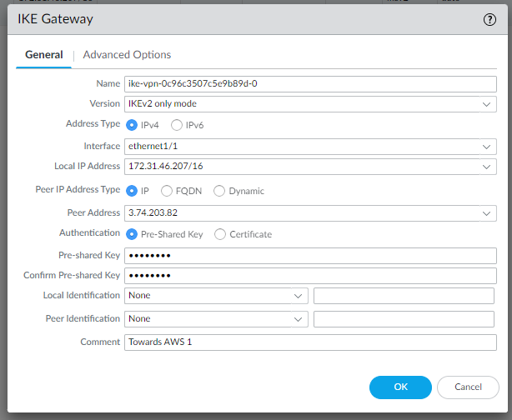Image resolution: width=512 pixels, height=420 pixels.
Task: Select Dynamic peer IP address type
Action: click(x=220, y=191)
